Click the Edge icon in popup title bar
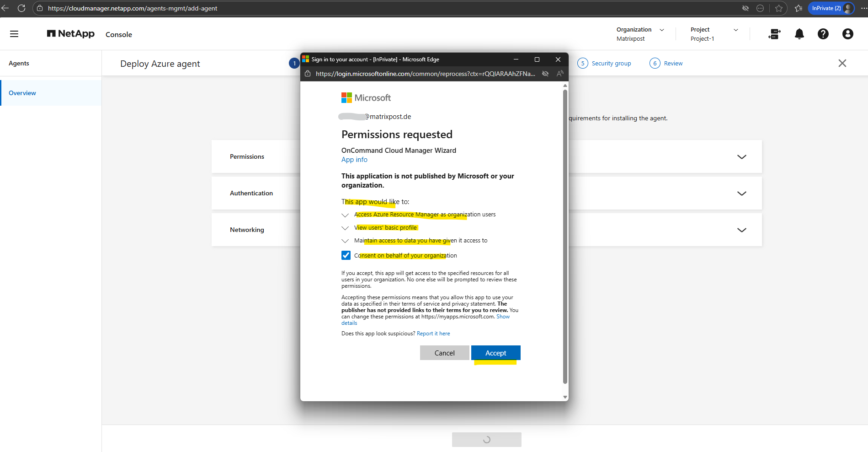 pos(306,59)
